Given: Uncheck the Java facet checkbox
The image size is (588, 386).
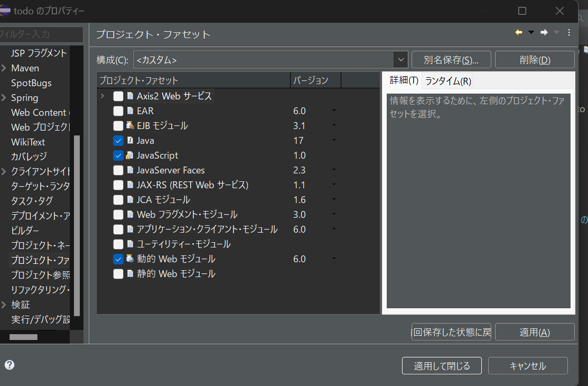Looking at the screenshot, I should (118, 141).
